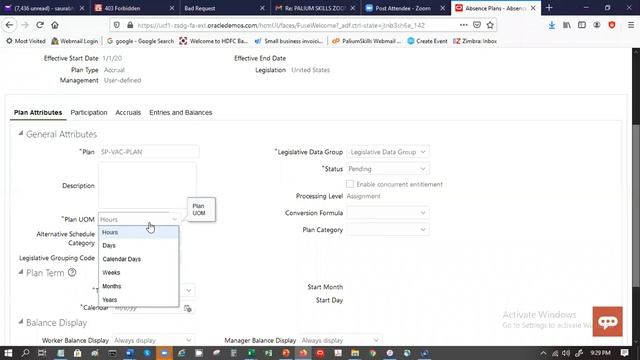Open the Participation tab
Image resolution: width=640 pixels, height=360 pixels.
point(89,113)
